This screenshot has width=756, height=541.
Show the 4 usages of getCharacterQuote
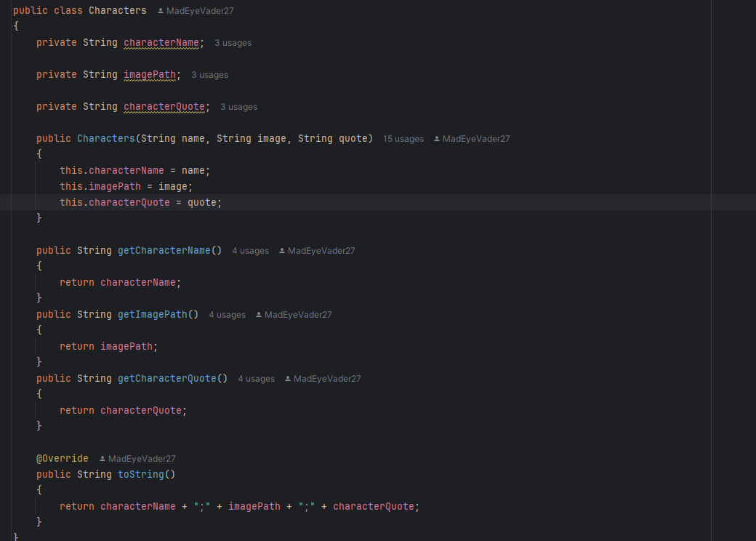coord(256,379)
